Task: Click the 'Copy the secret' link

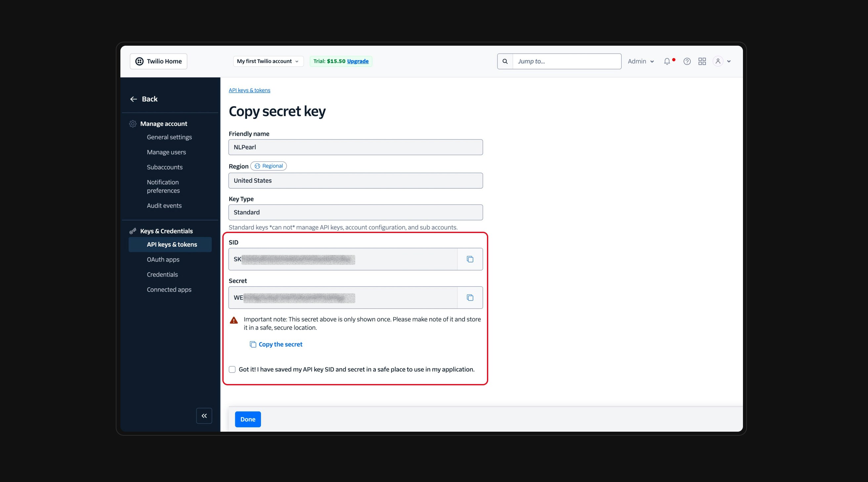Action: [x=280, y=344]
